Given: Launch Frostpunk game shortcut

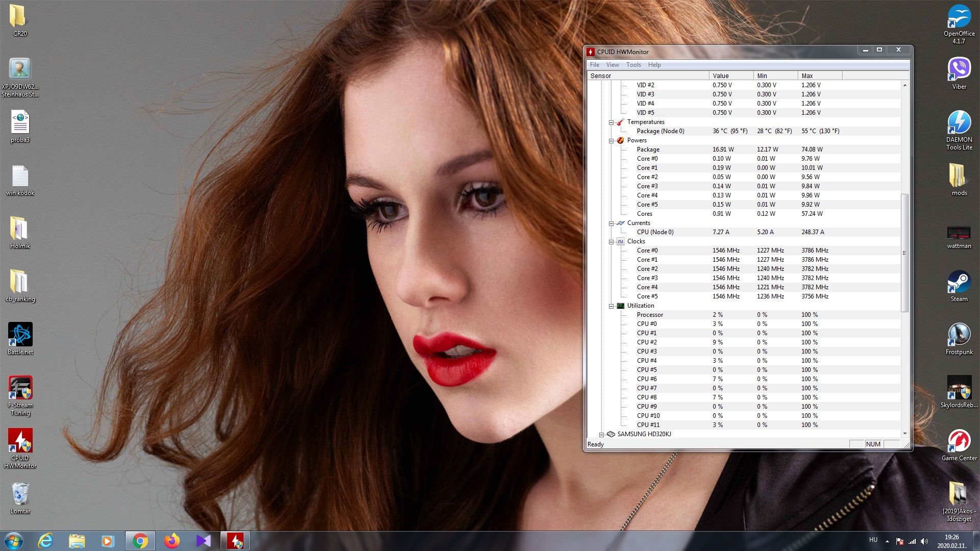Looking at the screenshot, I should [959, 339].
